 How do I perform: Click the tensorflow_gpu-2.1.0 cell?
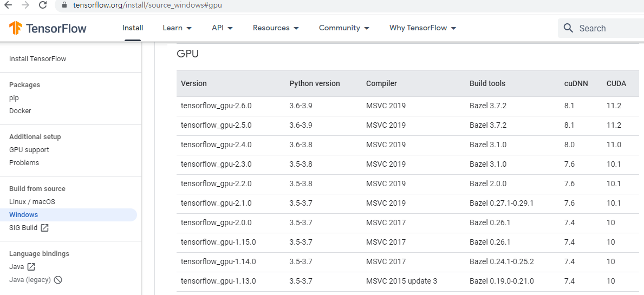tap(216, 203)
